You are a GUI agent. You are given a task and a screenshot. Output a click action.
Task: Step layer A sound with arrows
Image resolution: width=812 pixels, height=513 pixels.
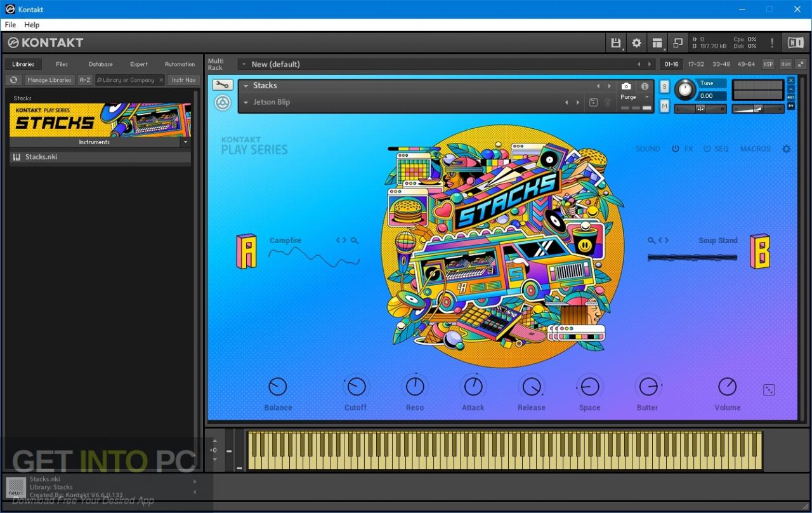(341, 241)
